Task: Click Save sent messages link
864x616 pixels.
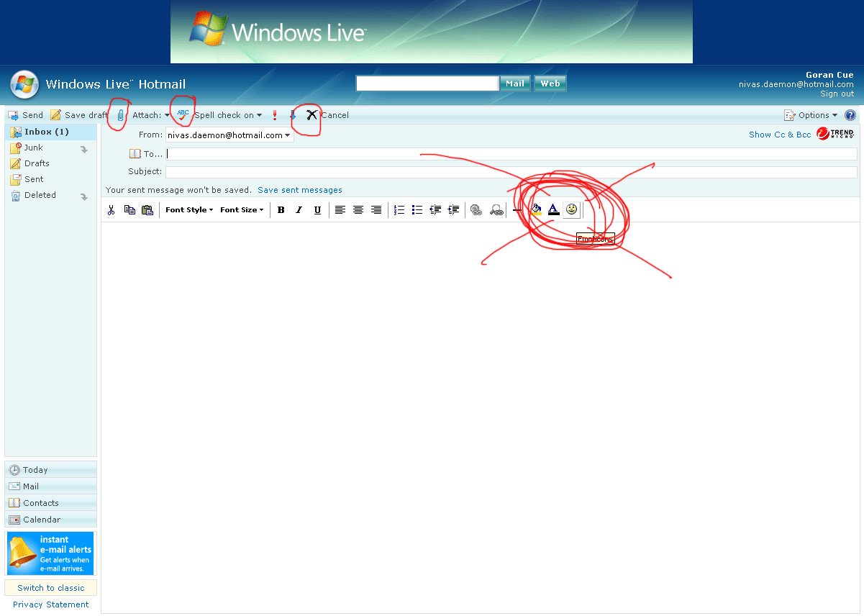Action: (300, 190)
